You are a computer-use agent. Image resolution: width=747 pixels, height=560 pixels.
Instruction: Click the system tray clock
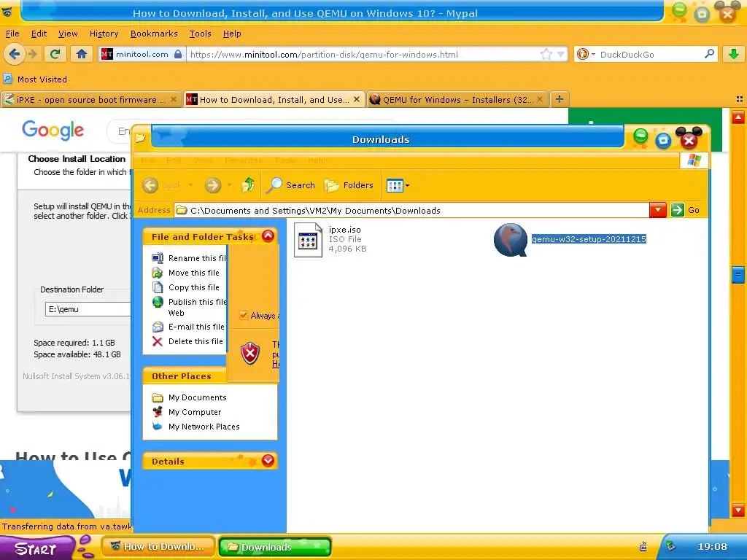coord(712,547)
